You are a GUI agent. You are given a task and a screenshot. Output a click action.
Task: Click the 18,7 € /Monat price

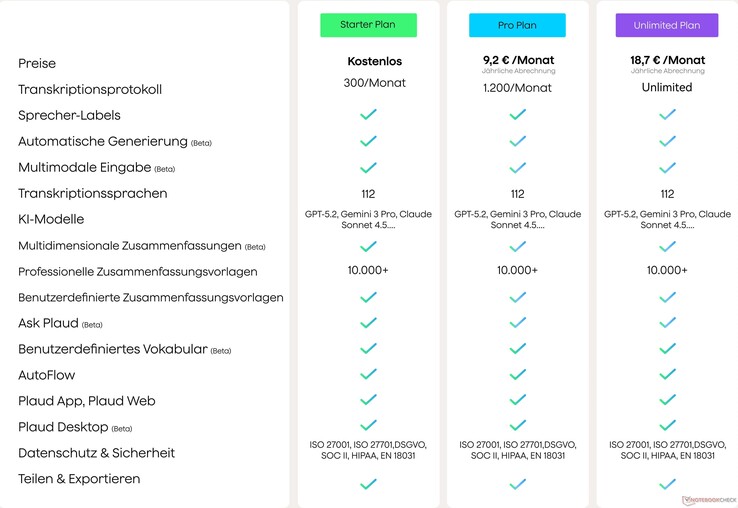(x=666, y=60)
